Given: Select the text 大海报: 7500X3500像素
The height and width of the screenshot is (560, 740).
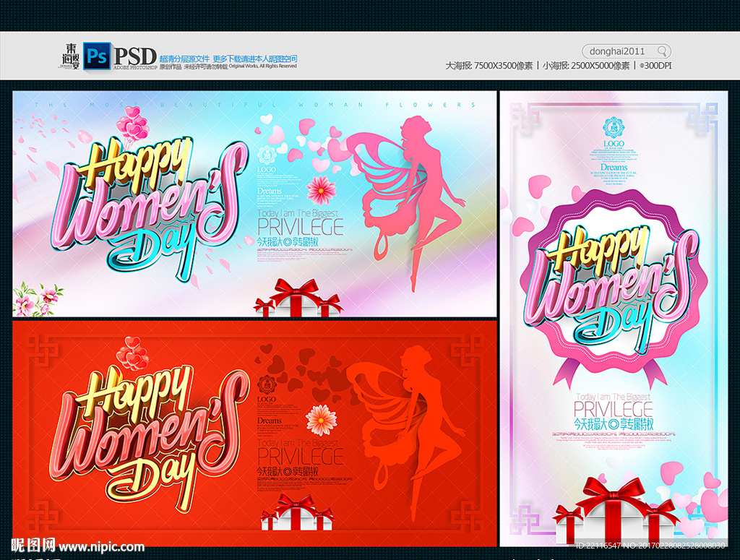Looking at the screenshot, I should [x=489, y=66].
